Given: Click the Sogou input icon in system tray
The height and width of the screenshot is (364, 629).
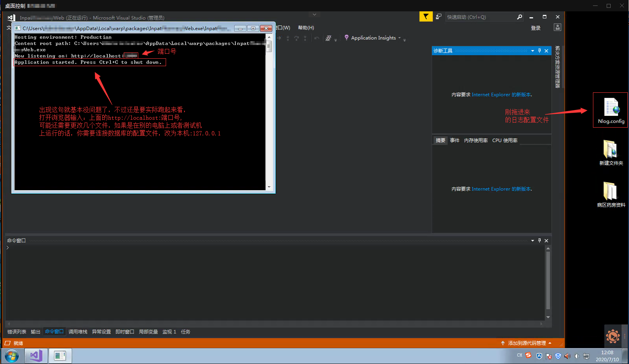Looking at the screenshot, I should pos(528,356).
